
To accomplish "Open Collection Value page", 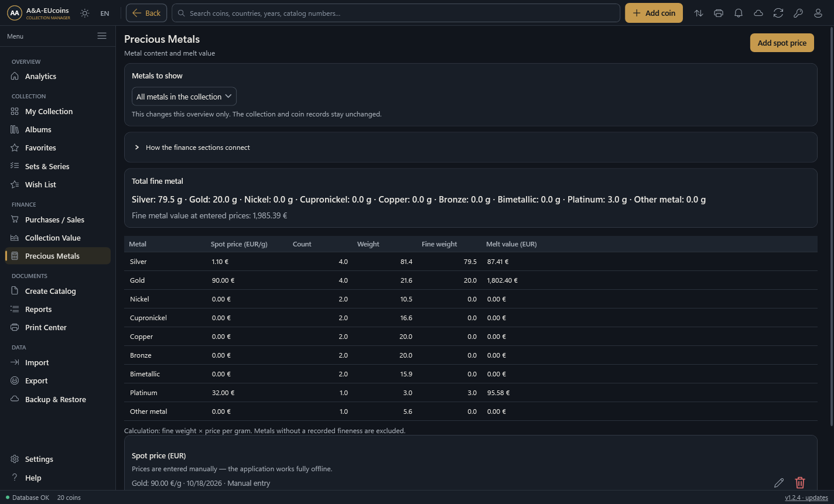I will point(57,238).
